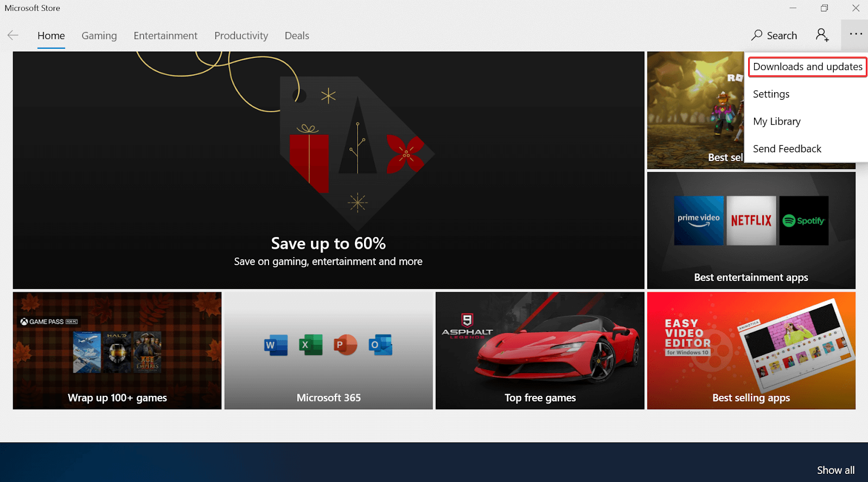Click the Spotify app logo

tap(803, 221)
